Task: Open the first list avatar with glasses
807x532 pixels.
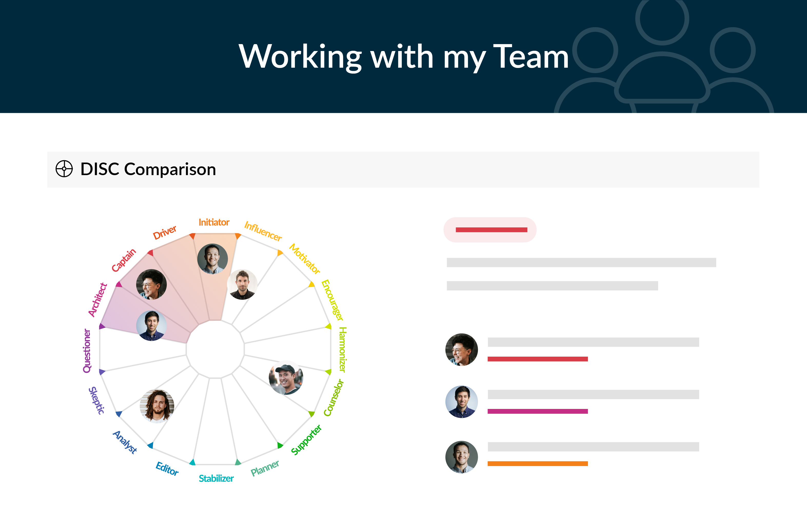Action: (x=462, y=349)
